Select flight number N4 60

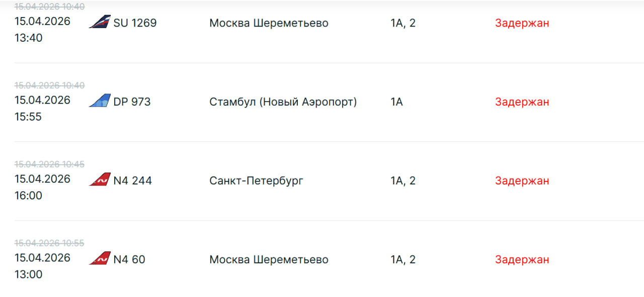click(129, 260)
